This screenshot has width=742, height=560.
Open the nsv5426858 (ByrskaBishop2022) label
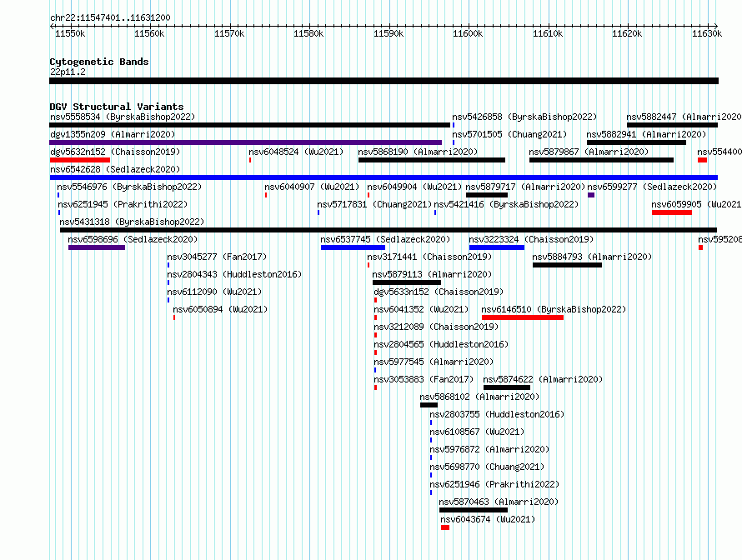524,117
